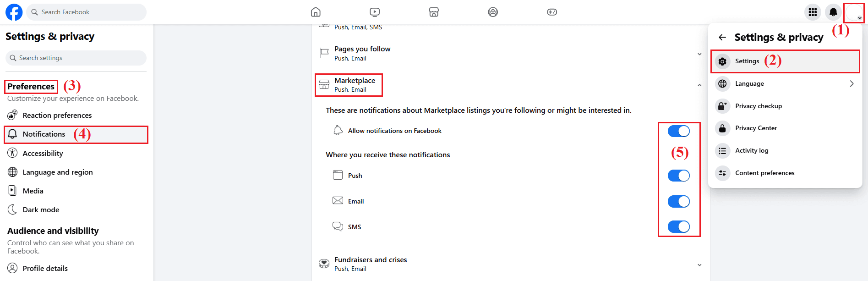868x281 pixels.
Task: Click the Preferences heading
Action: click(x=31, y=86)
